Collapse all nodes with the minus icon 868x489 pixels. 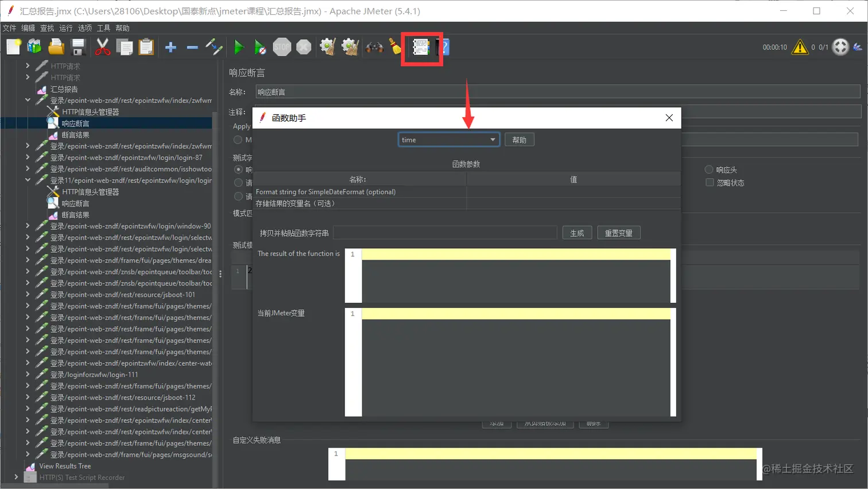tap(192, 47)
